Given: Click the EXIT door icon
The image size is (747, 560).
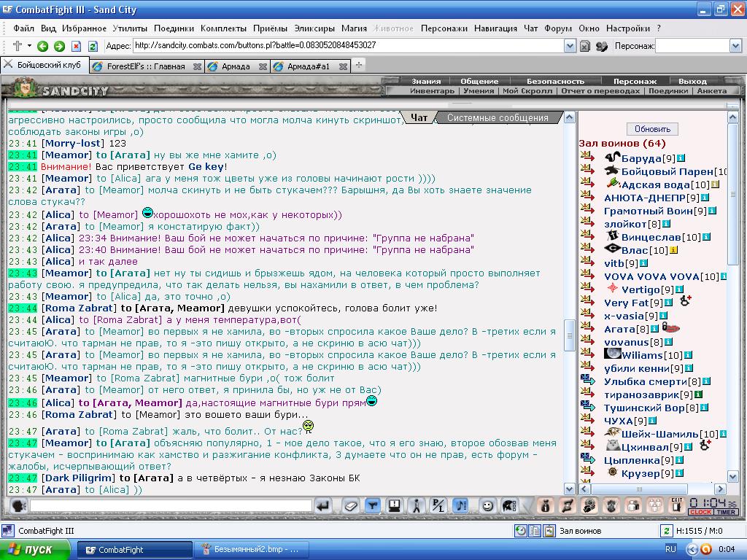Looking at the screenshot, I should coord(676,506).
